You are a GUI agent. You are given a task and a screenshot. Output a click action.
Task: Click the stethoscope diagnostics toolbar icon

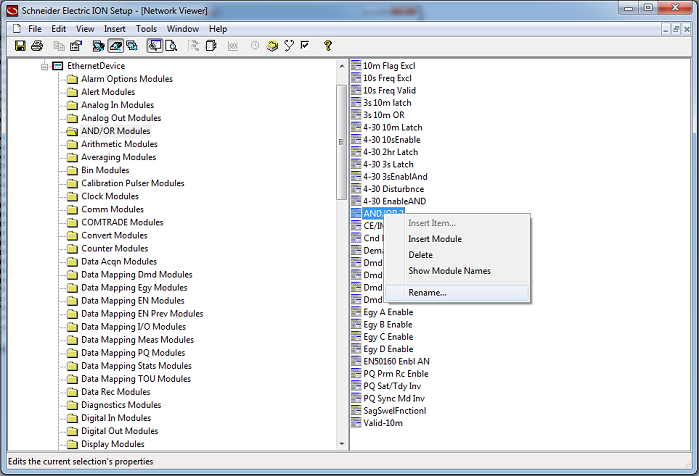pyautogui.click(x=289, y=45)
